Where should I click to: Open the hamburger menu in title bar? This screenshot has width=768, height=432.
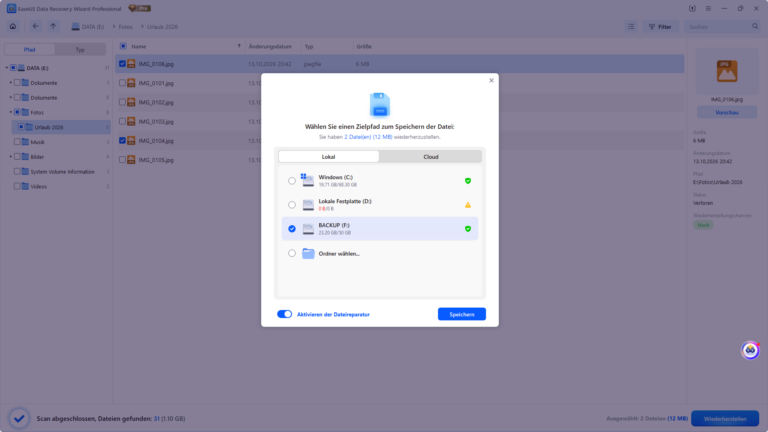708,8
